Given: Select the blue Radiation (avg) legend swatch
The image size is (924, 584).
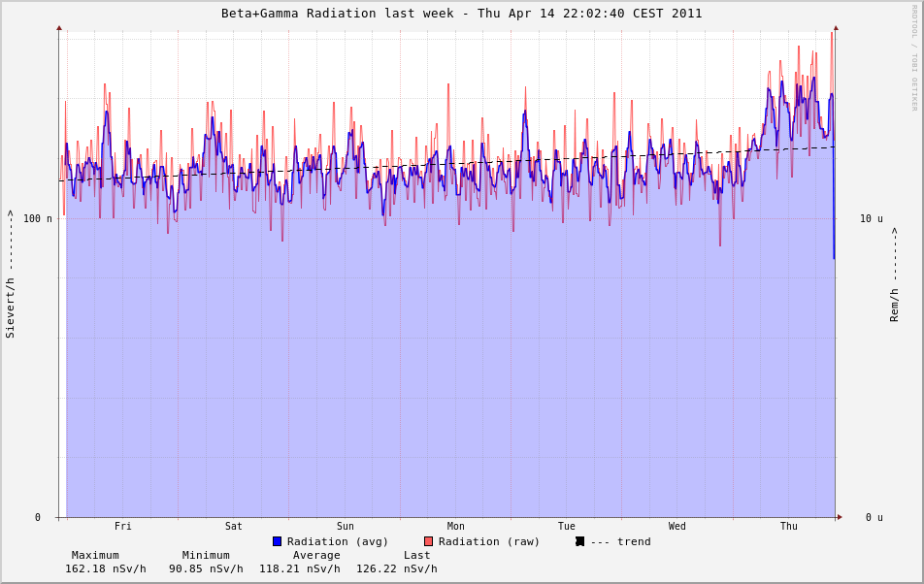Looking at the screenshot, I should click(277, 541).
